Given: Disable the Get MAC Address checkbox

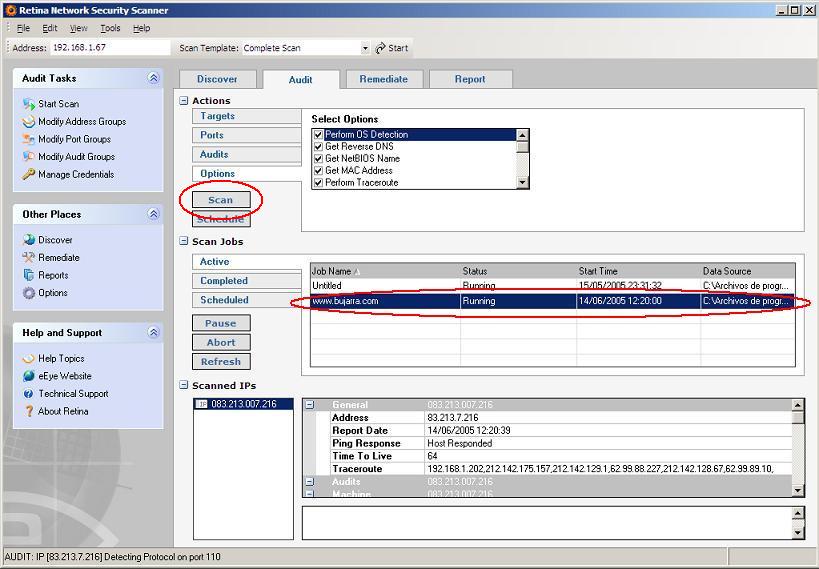Looking at the screenshot, I should [319, 171].
